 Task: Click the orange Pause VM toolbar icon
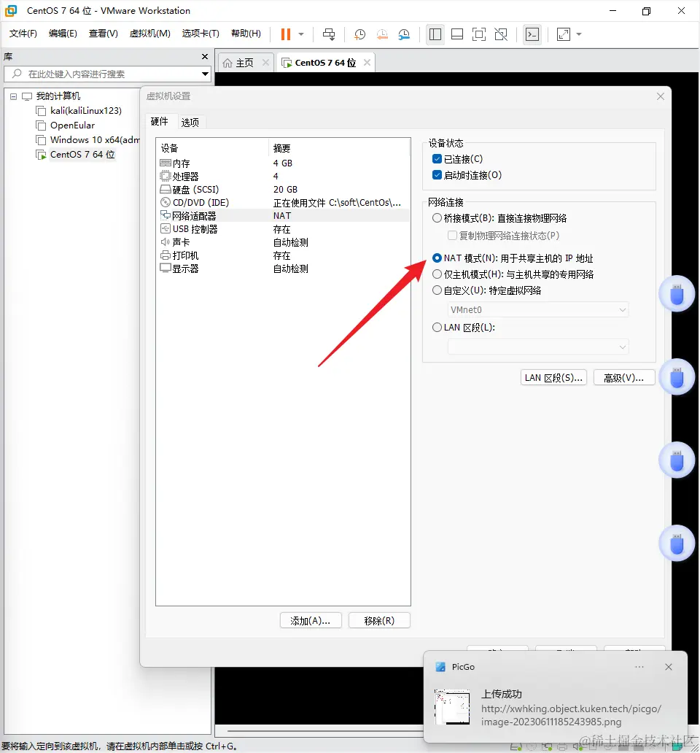[286, 34]
